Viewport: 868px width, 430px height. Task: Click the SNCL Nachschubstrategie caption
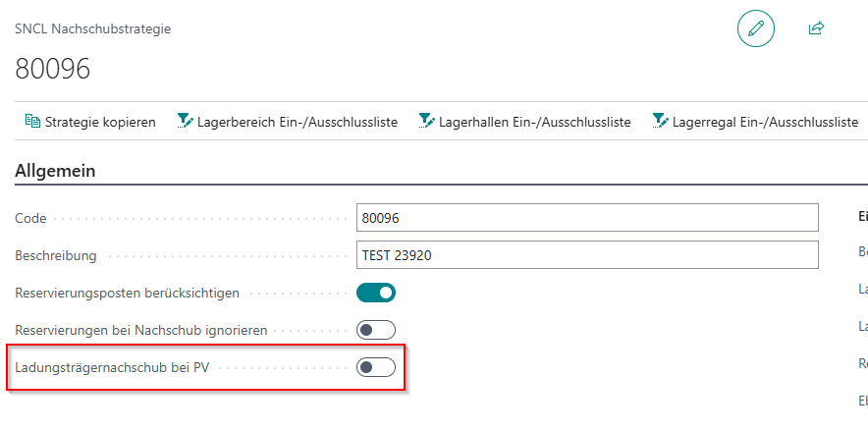point(93,28)
